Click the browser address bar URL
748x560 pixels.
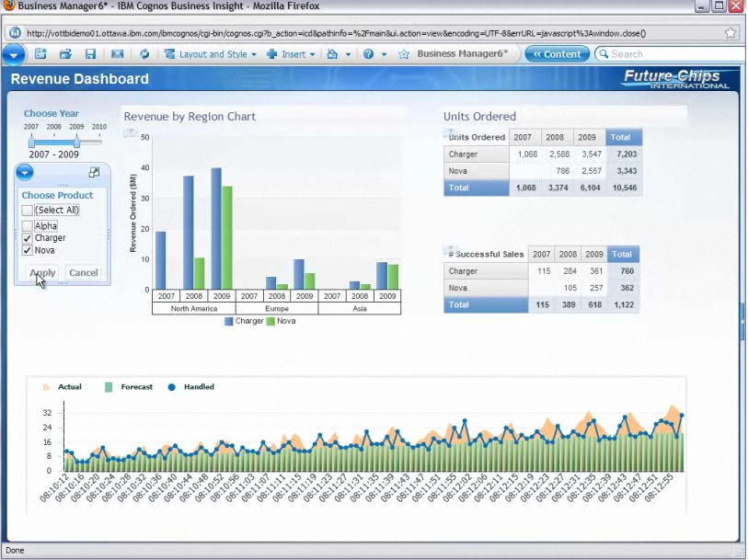[337, 33]
